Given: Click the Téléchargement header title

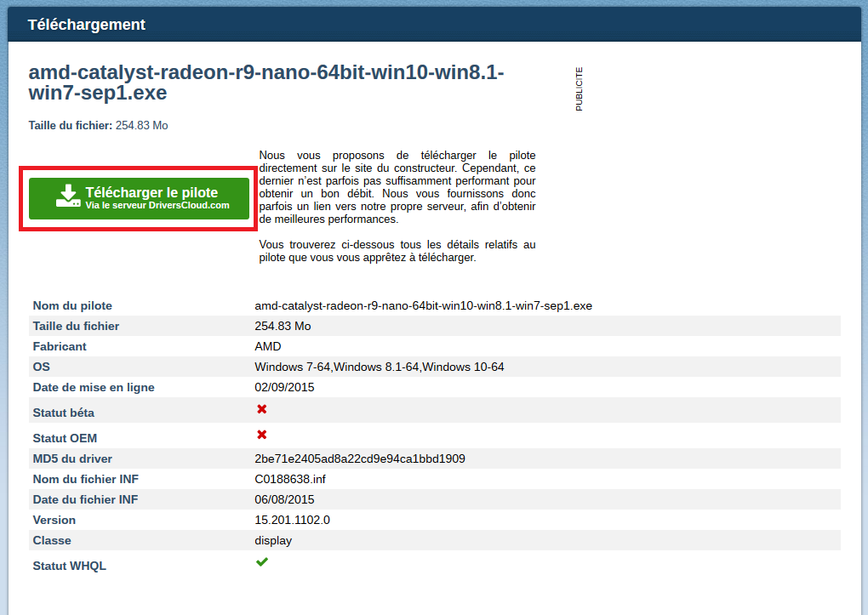Looking at the screenshot, I should click(87, 25).
